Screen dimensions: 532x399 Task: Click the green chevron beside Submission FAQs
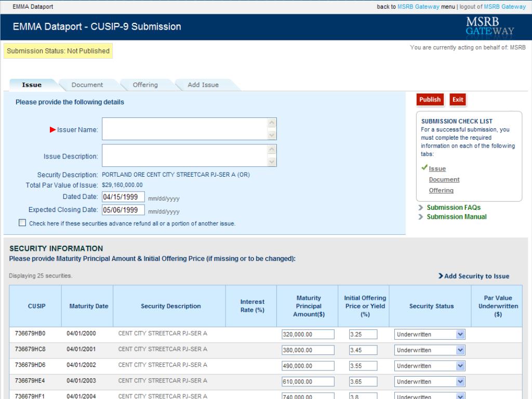click(x=422, y=207)
